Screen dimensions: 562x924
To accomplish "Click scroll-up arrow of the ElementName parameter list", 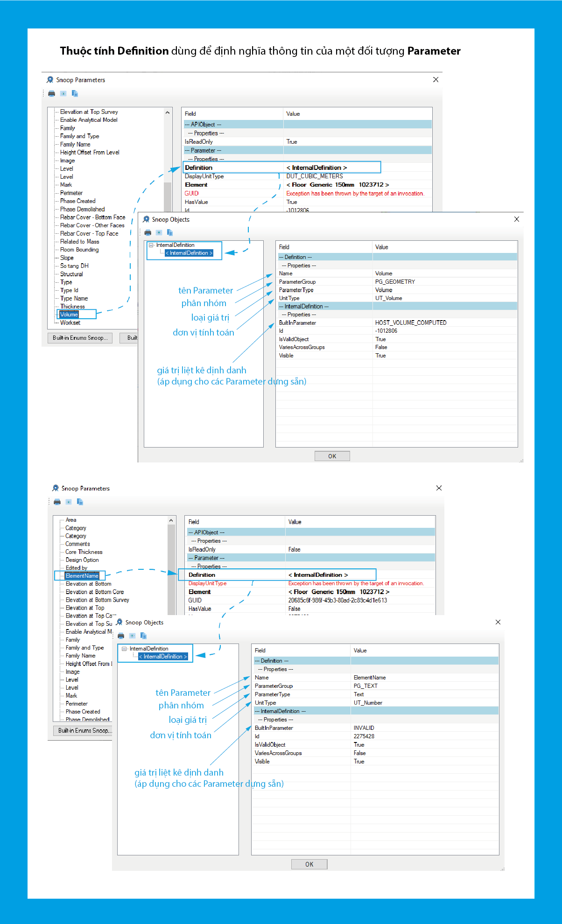I will click(x=171, y=520).
